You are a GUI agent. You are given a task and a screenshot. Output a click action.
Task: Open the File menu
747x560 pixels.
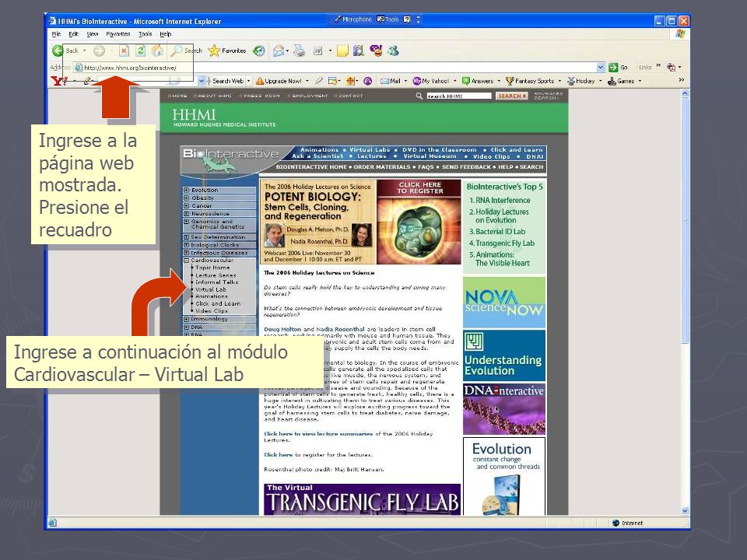[56, 34]
